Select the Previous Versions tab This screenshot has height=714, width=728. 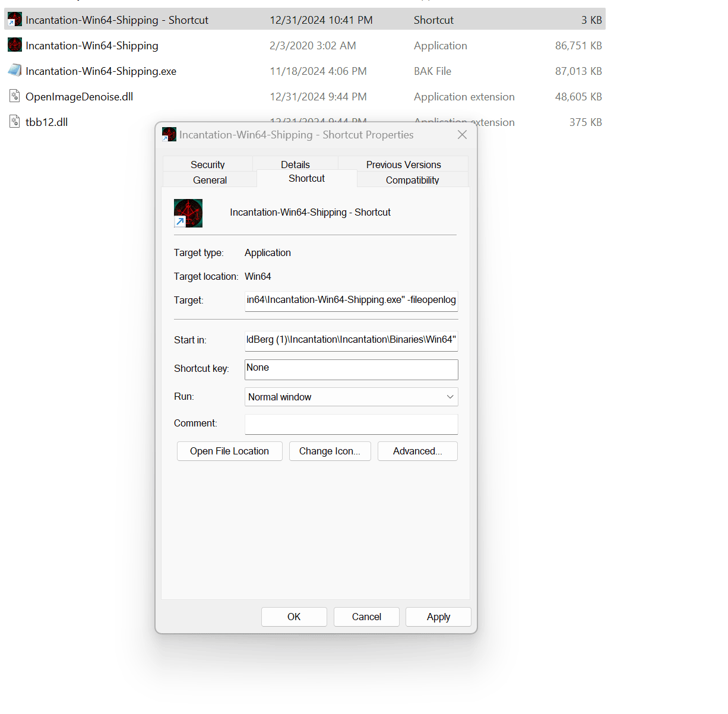(403, 165)
